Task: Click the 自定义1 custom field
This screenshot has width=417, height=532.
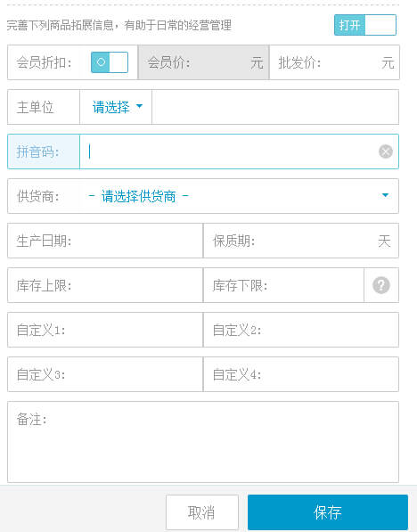Action: (105, 330)
